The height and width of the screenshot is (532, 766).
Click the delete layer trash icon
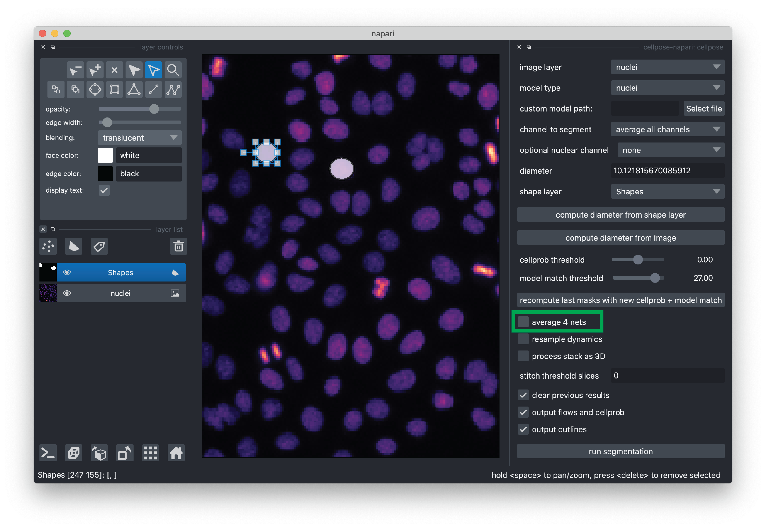click(x=178, y=246)
